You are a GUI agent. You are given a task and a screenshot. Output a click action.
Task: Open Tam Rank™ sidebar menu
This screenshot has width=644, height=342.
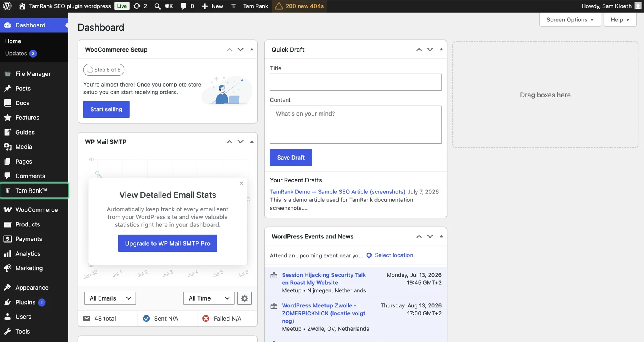[34, 191]
